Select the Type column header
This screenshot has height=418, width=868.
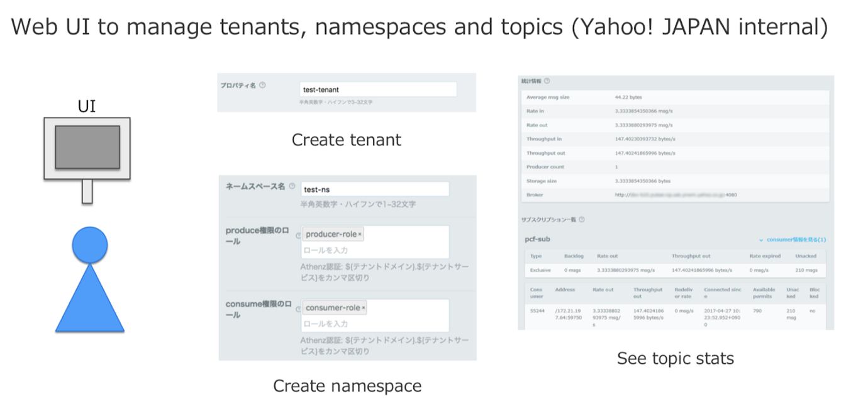click(536, 256)
